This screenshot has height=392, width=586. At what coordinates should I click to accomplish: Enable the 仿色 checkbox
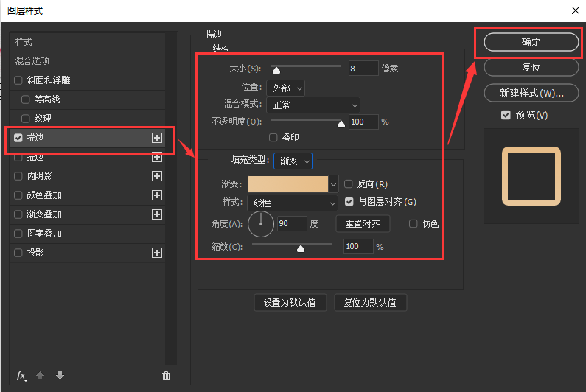tap(413, 223)
